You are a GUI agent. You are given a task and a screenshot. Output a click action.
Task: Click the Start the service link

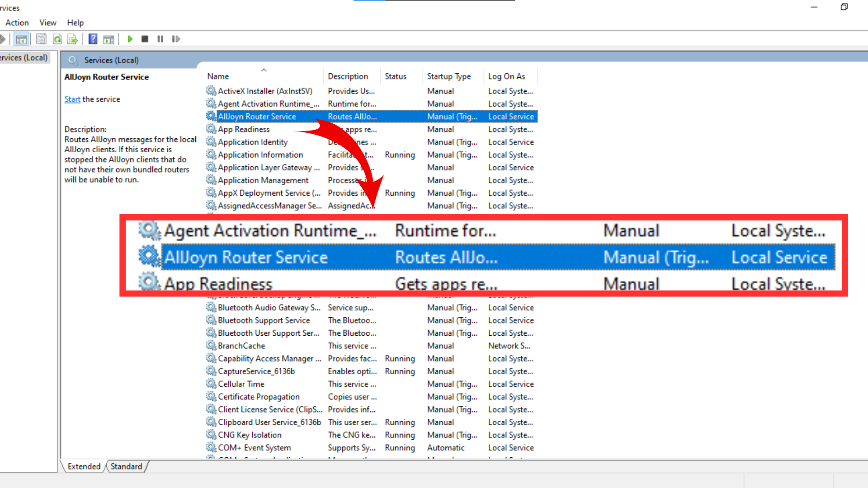(72, 99)
